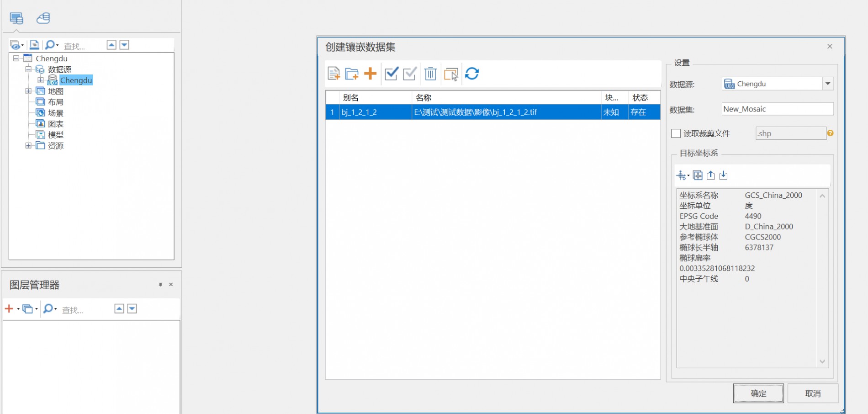Click the orange plus add icon
The image size is (868, 414).
pos(370,74)
